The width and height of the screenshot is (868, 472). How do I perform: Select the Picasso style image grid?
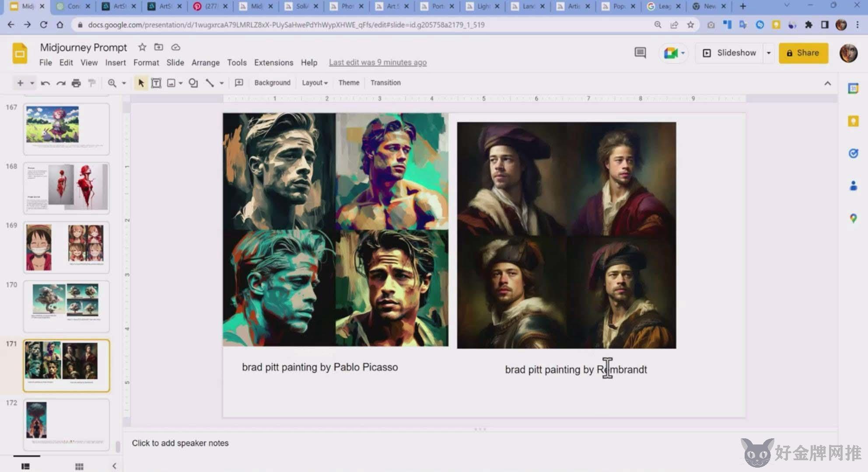point(336,230)
